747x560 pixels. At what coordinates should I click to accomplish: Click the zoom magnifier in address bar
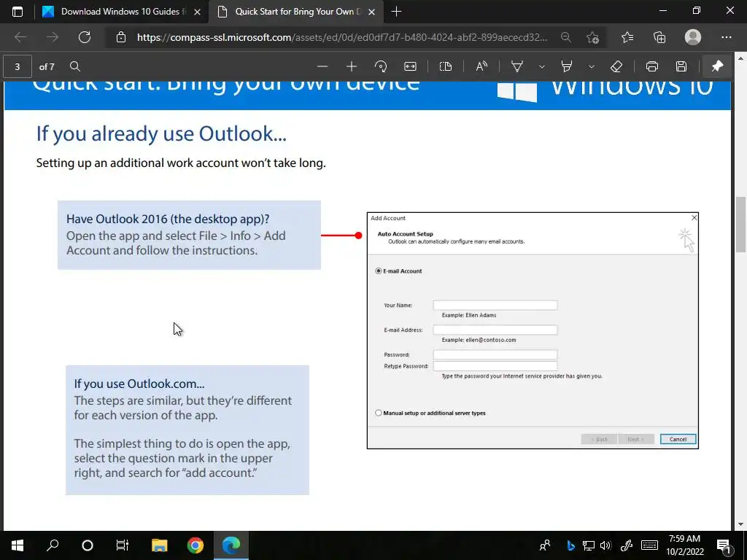(x=565, y=37)
